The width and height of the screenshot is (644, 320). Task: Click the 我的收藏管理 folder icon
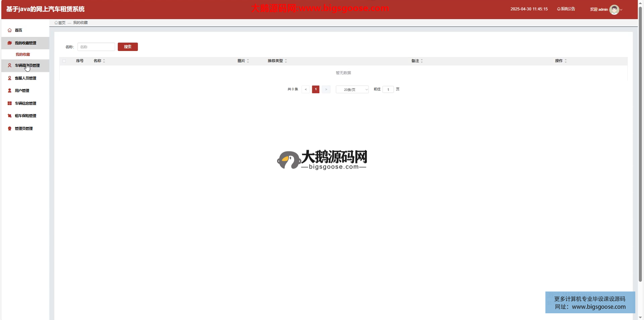pos(10,43)
